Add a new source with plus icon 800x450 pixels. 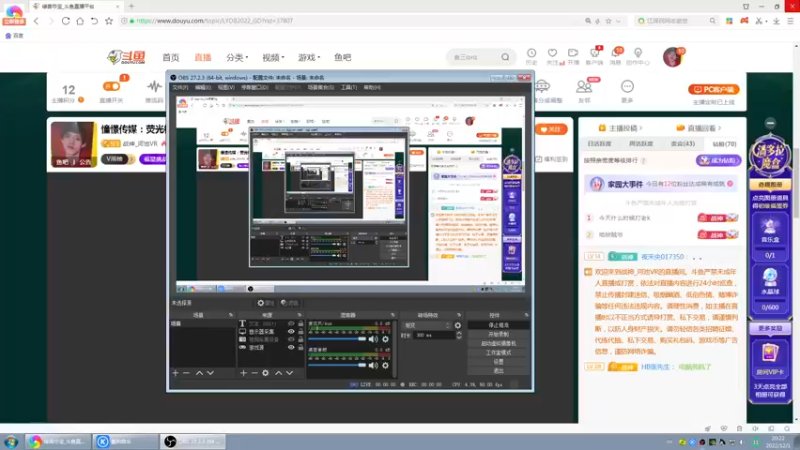point(243,373)
